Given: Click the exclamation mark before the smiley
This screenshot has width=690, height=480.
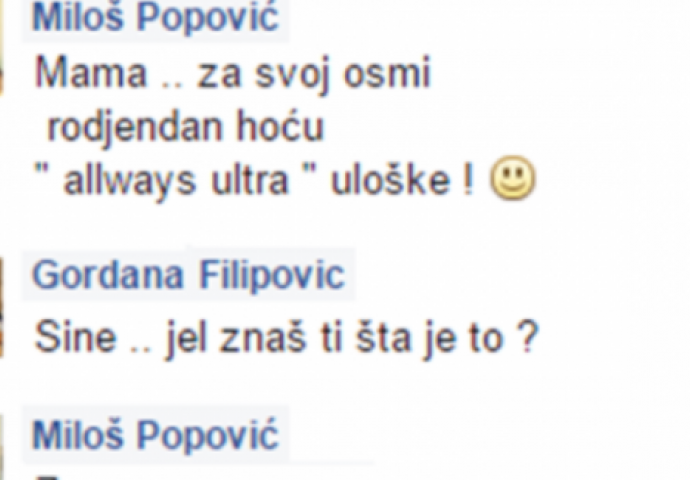Looking at the screenshot, I should [468, 180].
